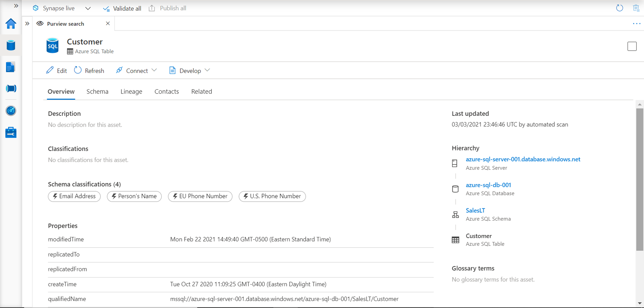
Task: Select the Purview search tab
Action: (65, 24)
